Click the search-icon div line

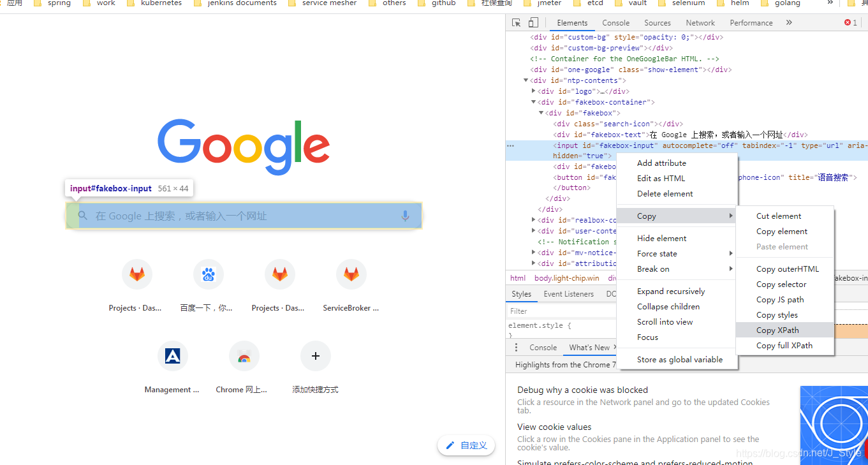(619, 124)
